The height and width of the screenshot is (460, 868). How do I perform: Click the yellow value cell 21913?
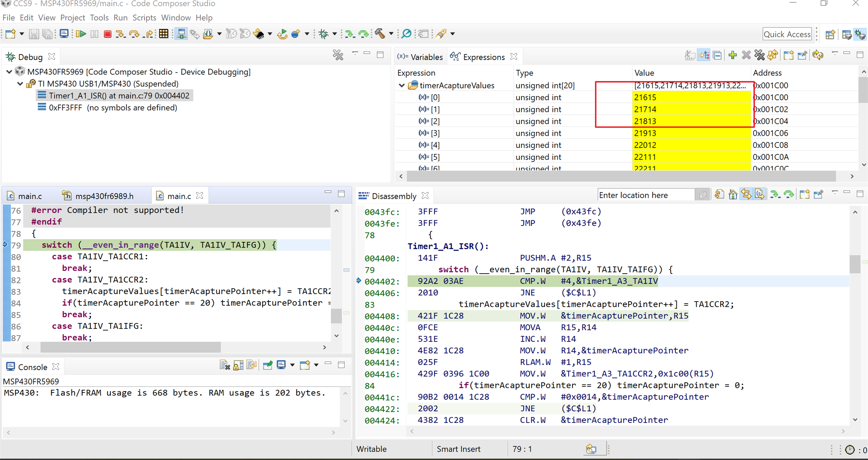[691, 133]
